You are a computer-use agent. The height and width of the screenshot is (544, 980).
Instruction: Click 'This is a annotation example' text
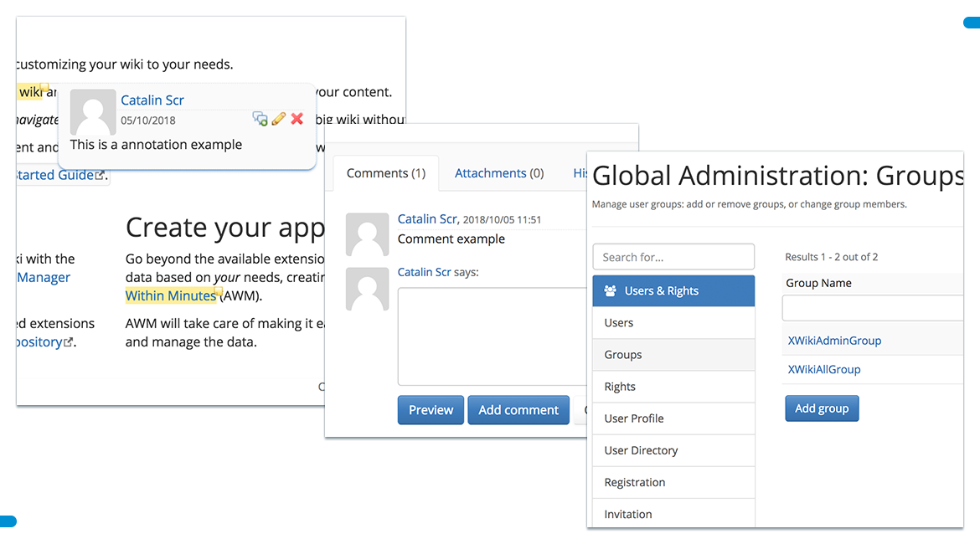156,144
